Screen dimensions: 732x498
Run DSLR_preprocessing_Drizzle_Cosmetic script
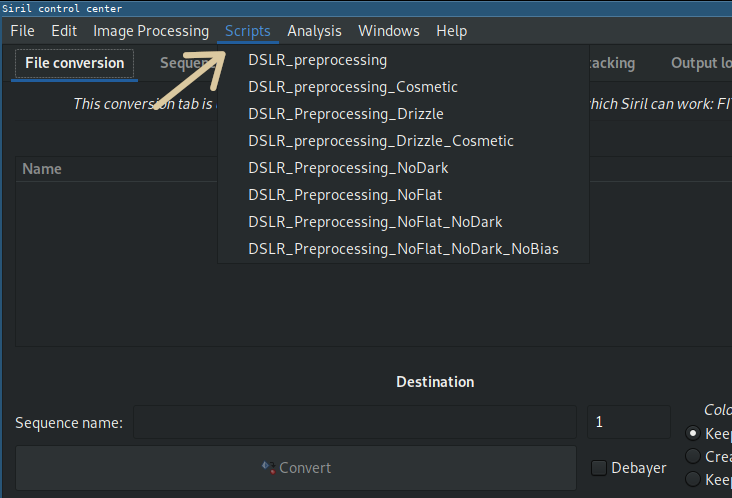(x=403, y=141)
